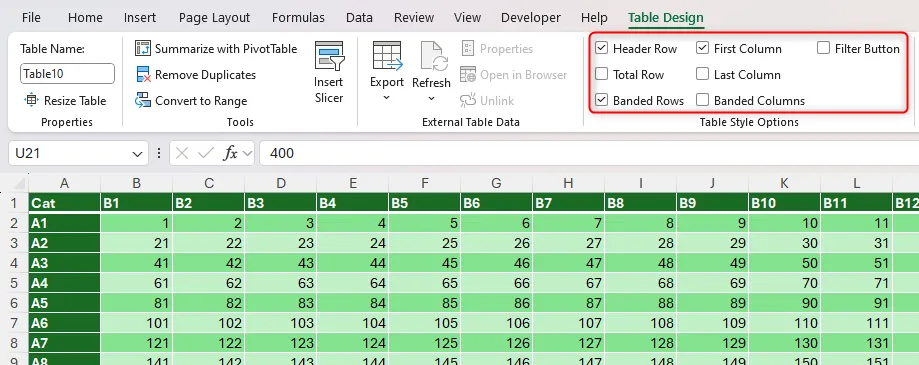This screenshot has height=365, width=919.
Task: Expand the Export dropdown arrow
Action: [x=387, y=97]
